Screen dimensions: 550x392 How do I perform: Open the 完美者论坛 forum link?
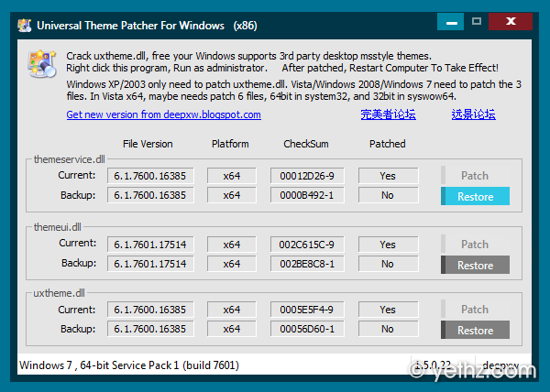pyautogui.click(x=388, y=114)
